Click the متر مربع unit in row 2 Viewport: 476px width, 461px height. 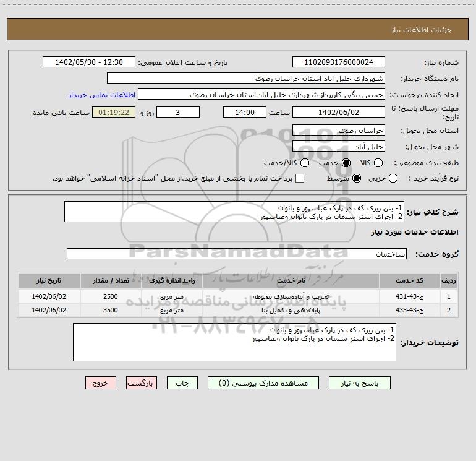172,310
